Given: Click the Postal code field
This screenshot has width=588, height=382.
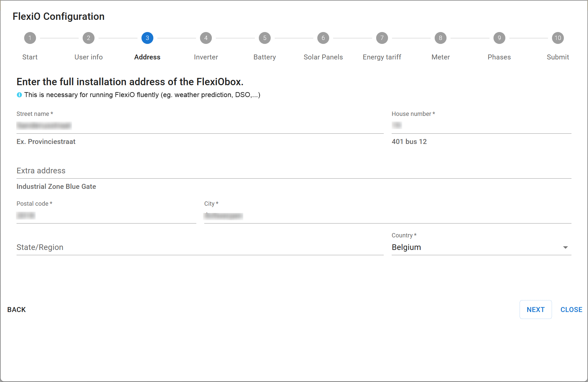Looking at the screenshot, I should pos(106,216).
